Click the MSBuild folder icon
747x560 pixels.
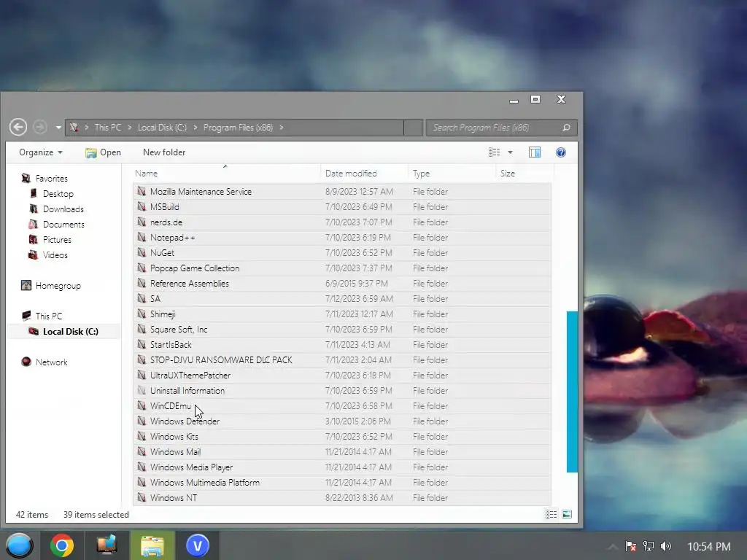tap(142, 206)
